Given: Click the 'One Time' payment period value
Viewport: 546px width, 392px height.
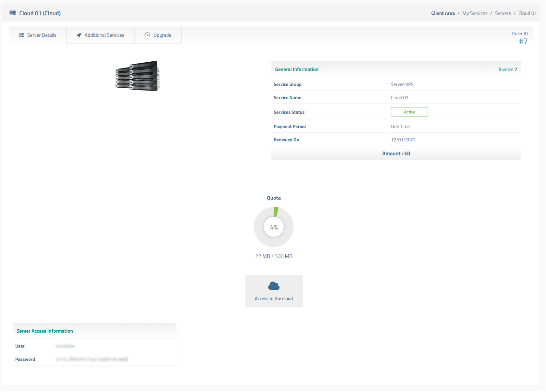Looking at the screenshot, I should [400, 126].
